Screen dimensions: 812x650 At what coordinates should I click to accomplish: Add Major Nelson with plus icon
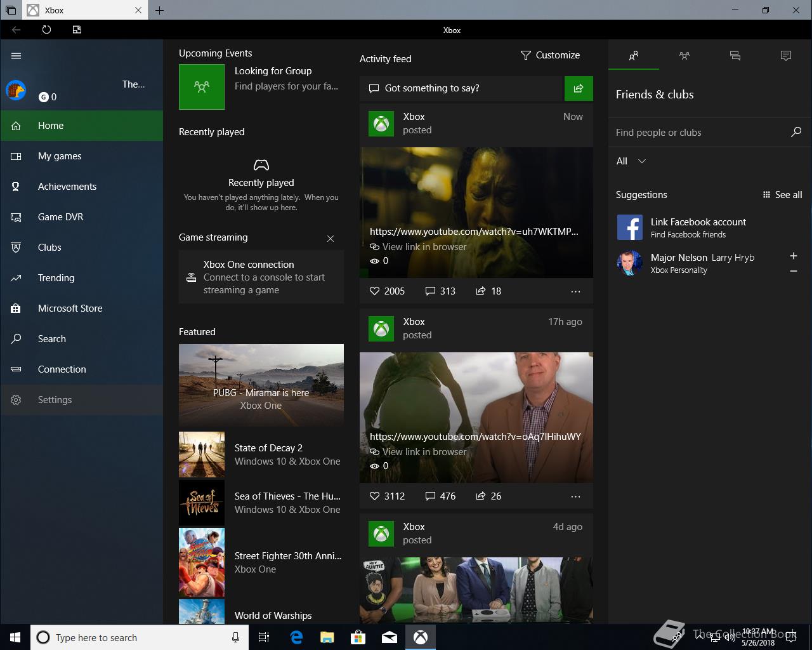(794, 256)
